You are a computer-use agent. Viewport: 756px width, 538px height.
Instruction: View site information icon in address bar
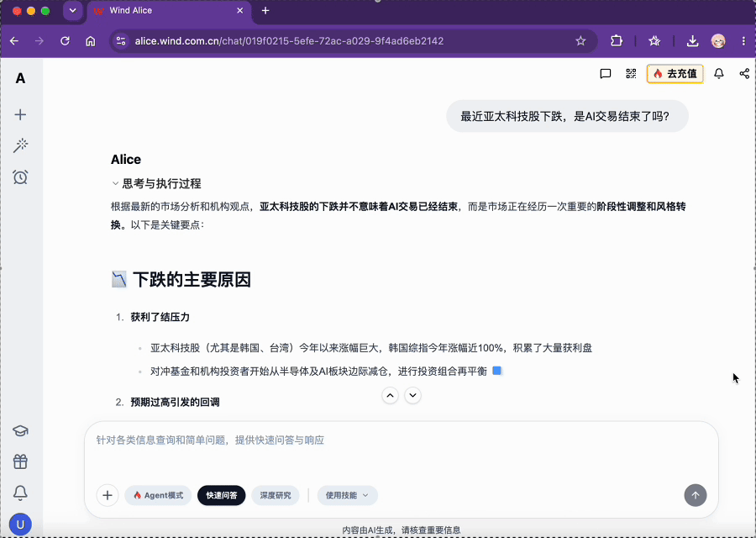coord(121,41)
